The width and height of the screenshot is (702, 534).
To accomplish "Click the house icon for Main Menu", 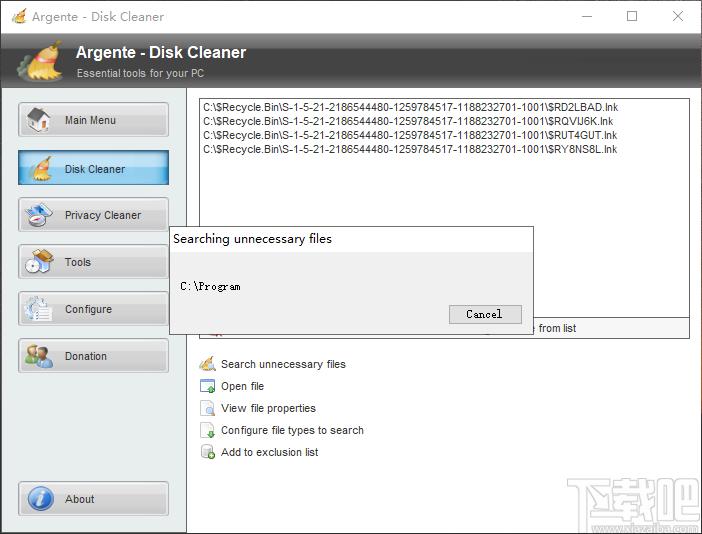I will (x=39, y=120).
